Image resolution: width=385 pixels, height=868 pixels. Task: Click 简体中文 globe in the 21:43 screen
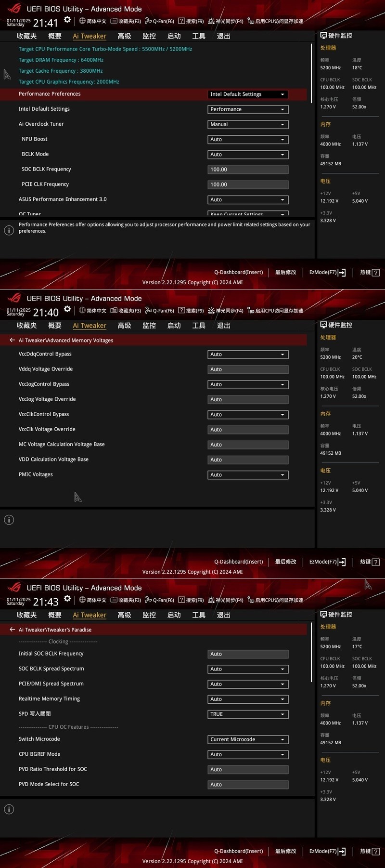pos(92,600)
